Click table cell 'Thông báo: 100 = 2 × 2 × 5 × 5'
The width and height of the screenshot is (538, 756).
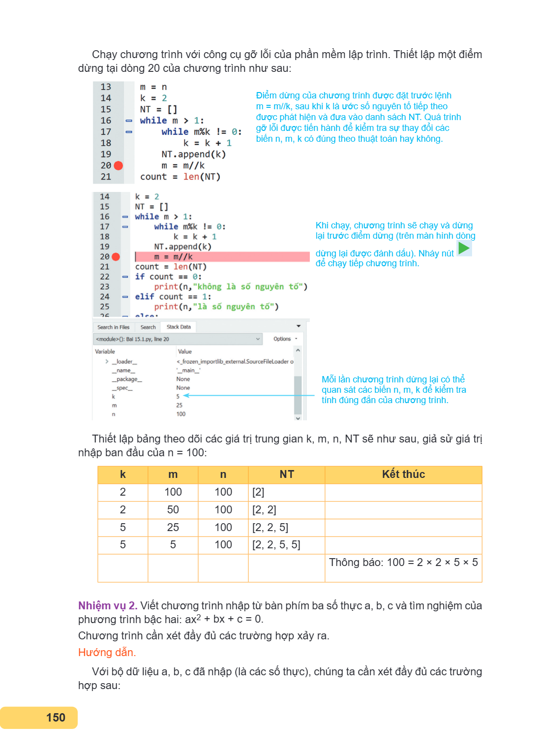click(403, 568)
